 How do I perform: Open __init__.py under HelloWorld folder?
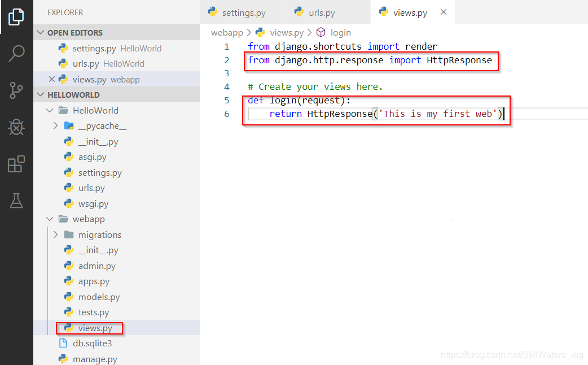click(116, 142)
